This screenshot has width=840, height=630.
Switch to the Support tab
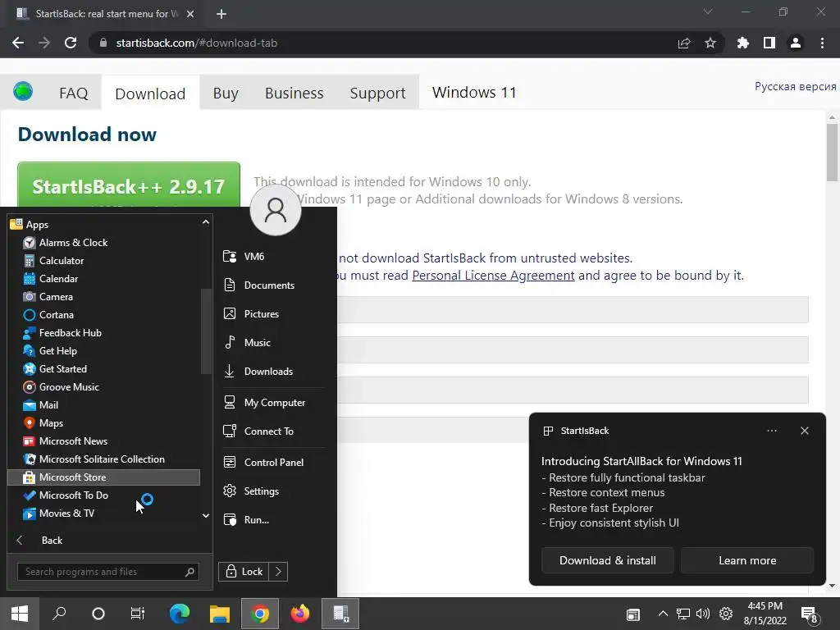point(377,94)
